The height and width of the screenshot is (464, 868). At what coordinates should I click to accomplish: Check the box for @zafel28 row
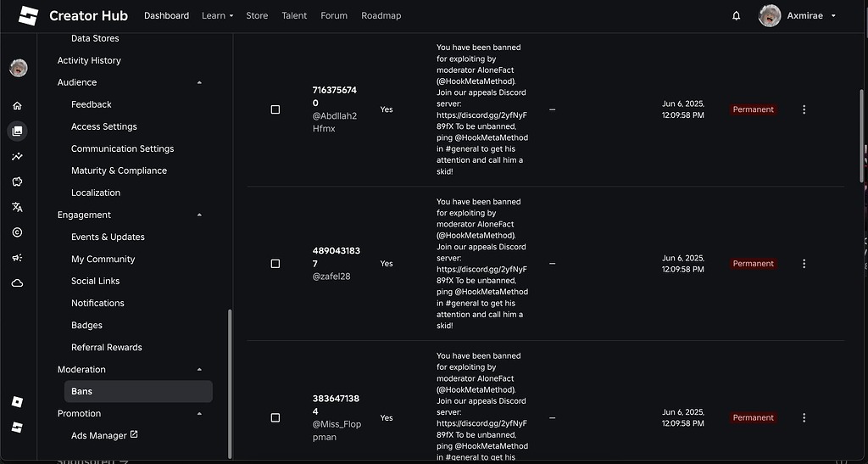click(275, 264)
